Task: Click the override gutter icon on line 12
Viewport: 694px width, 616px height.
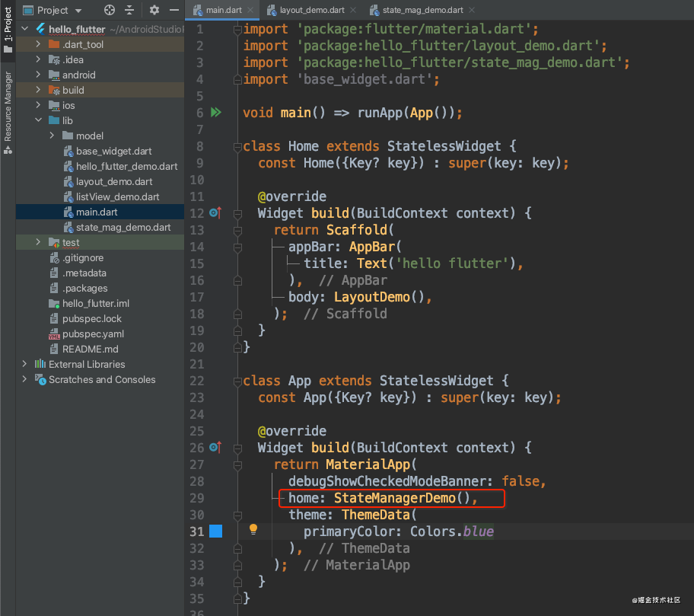Action: pos(215,213)
